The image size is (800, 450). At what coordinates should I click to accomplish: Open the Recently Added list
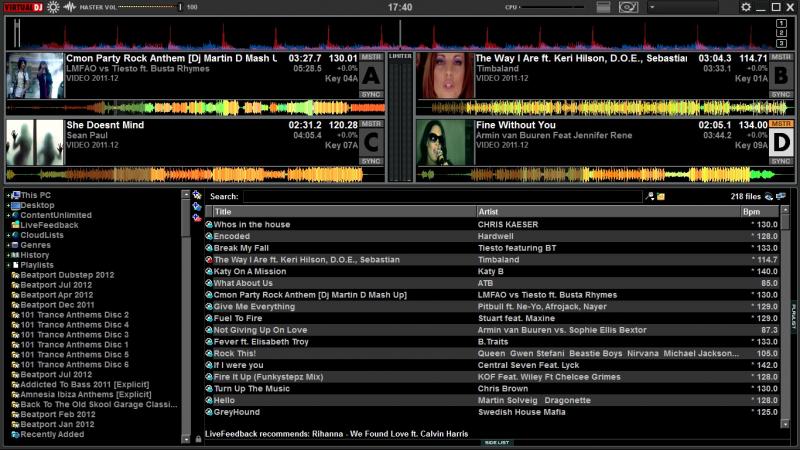point(52,435)
